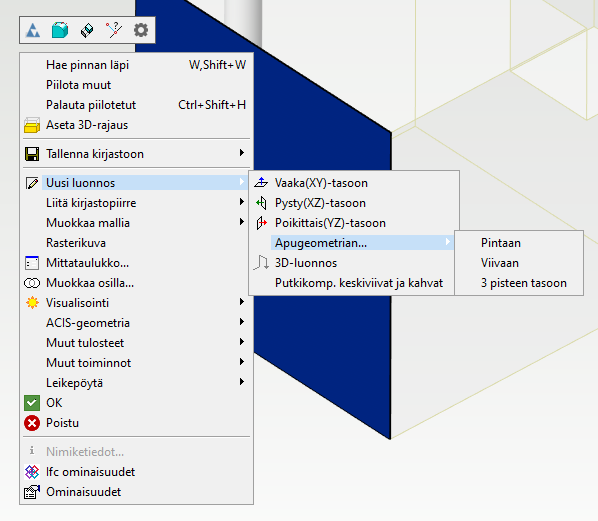Click the pencil icon beside Uusi luonnos

click(32, 183)
